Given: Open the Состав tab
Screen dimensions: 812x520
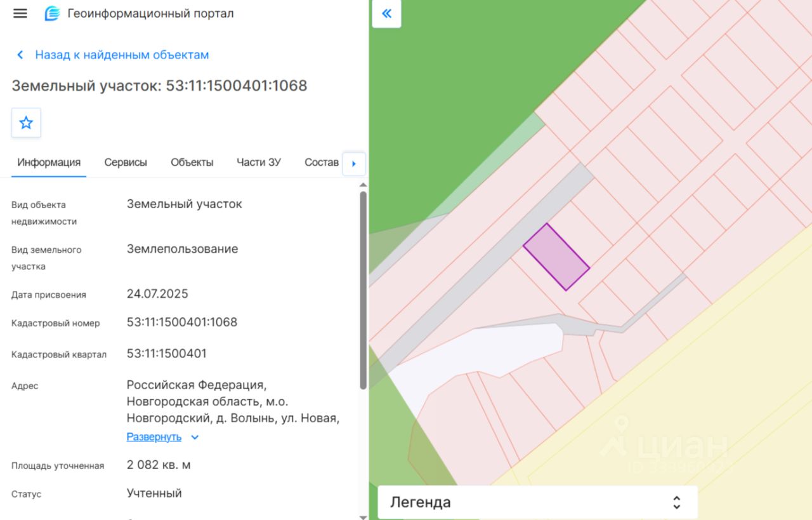Looking at the screenshot, I should pos(321,163).
